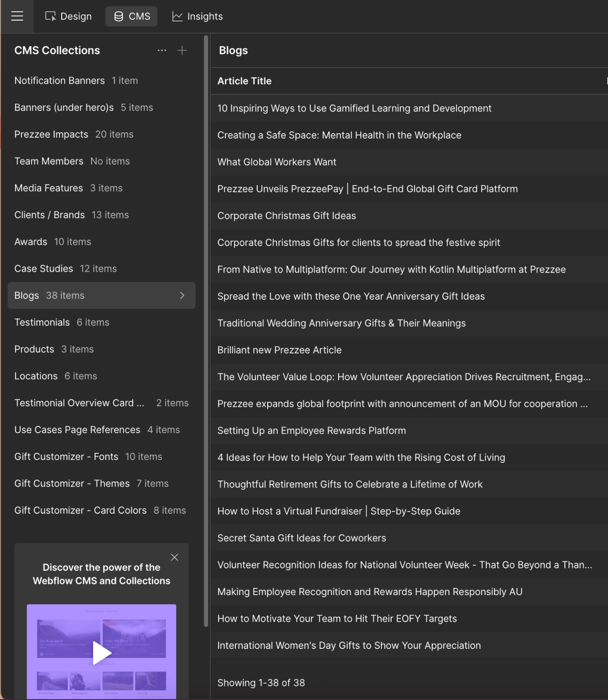Open Gift Customizer - Fonts collection
Screen dimensions: 608x700
tap(101, 457)
